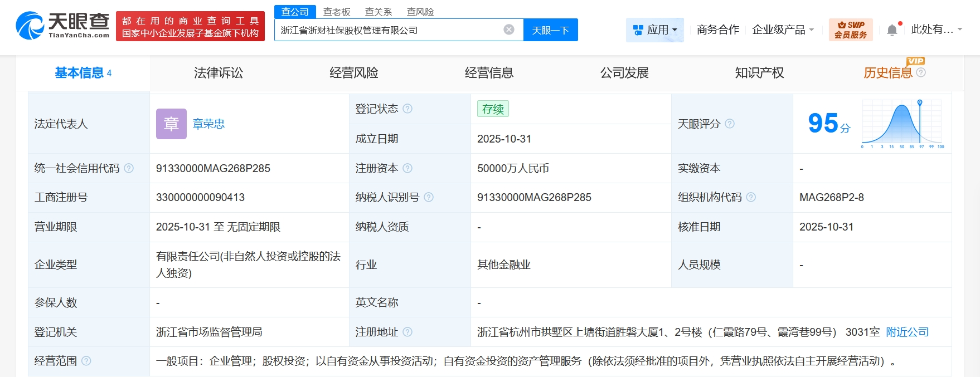Expand the 应用 dropdown menu
The height and width of the screenshot is (377, 980).
pyautogui.click(x=656, y=30)
